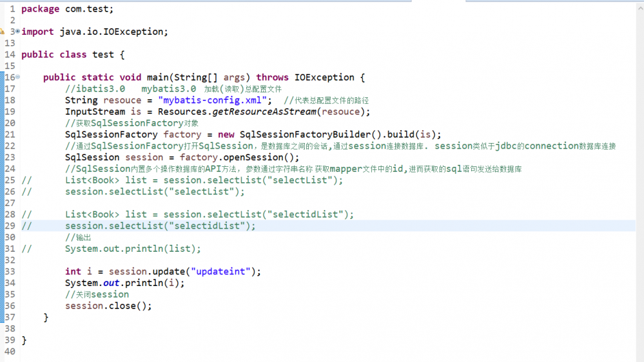Click "factory.openSession();" on line 23
The image size is (644, 362).
pyautogui.click(x=239, y=158)
